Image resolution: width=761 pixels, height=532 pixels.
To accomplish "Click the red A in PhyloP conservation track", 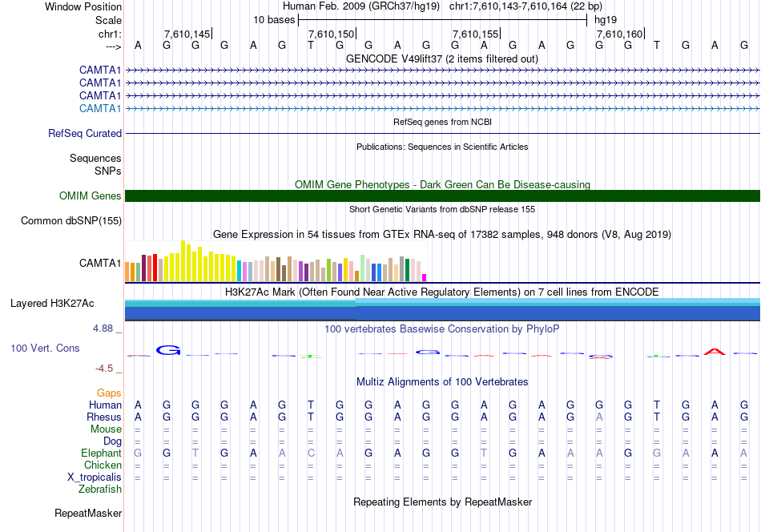I will click(x=714, y=351).
